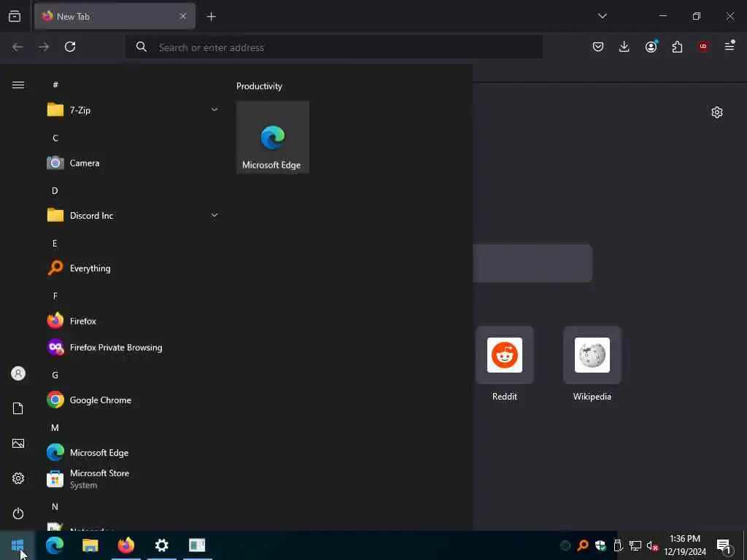747x560 pixels.
Task: Launch Firefox from the app list
Action: (133, 321)
